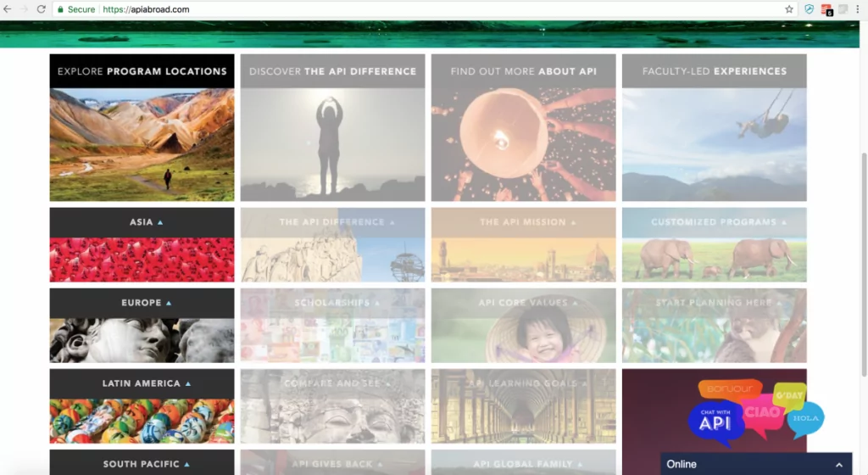Reload the page with the refresh icon
868x475 pixels.
tap(41, 8)
